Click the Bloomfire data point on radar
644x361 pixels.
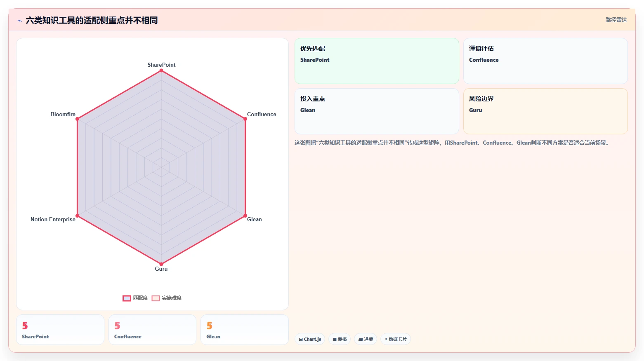tap(77, 119)
